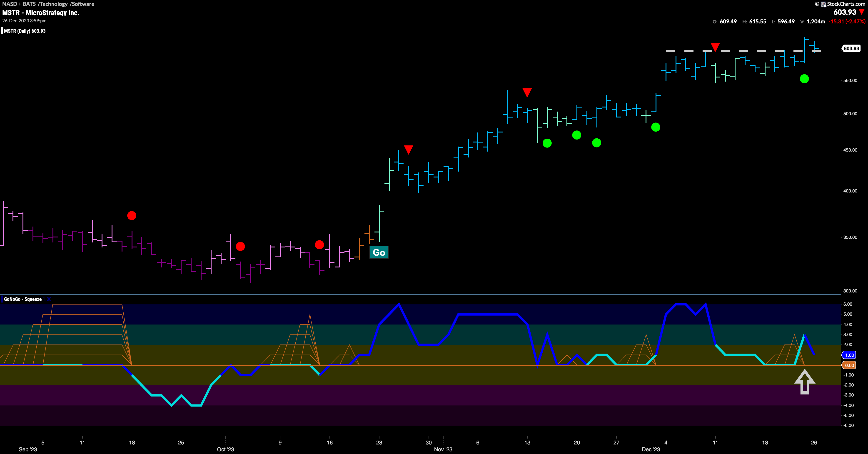Click the red dot near September 18

[x=132, y=215]
